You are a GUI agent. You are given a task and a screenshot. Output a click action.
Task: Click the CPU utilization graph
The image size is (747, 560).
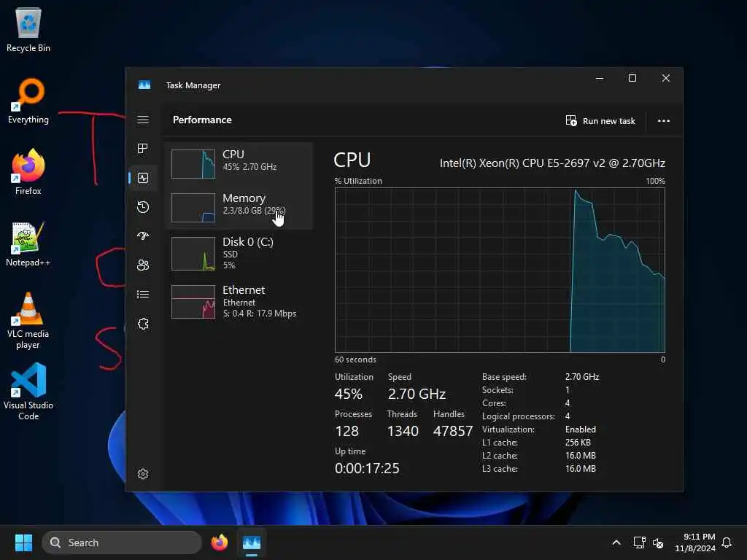pyautogui.click(x=500, y=270)
